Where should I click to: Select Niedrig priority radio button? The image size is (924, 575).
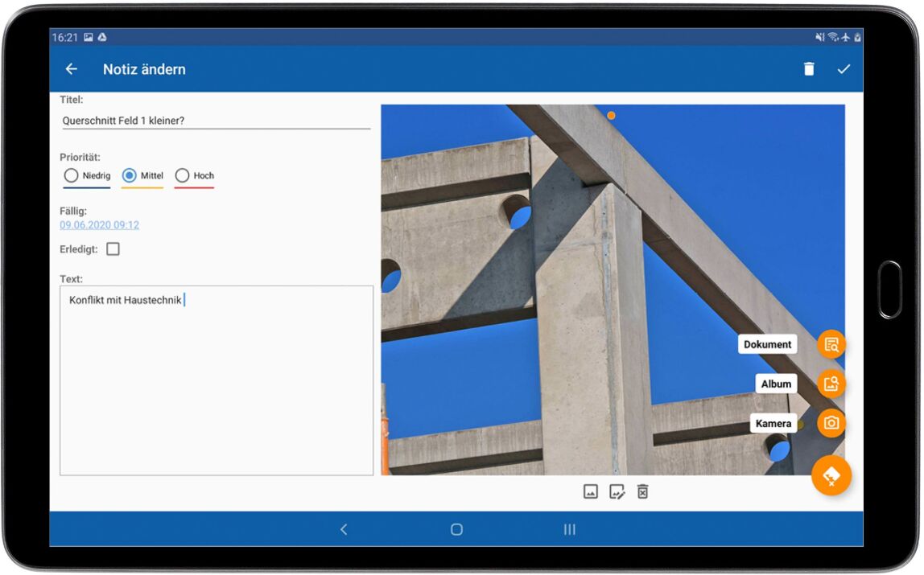coord(72,175)
